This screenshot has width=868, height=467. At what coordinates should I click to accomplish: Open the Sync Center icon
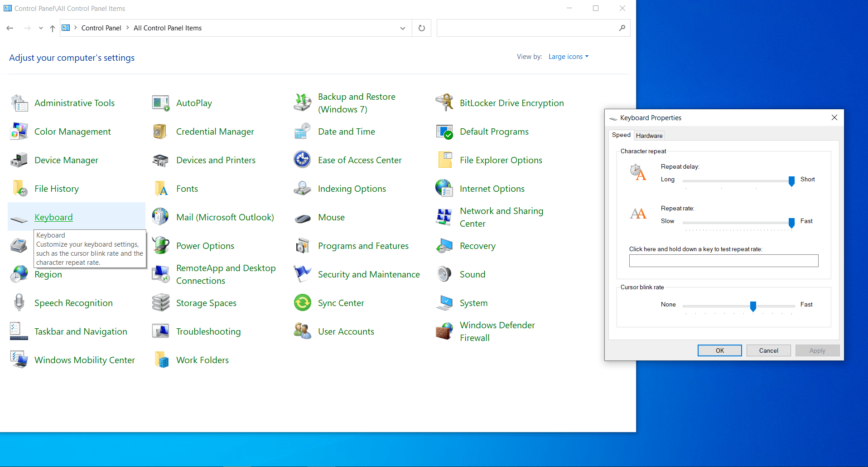click(x=303, y=303)
